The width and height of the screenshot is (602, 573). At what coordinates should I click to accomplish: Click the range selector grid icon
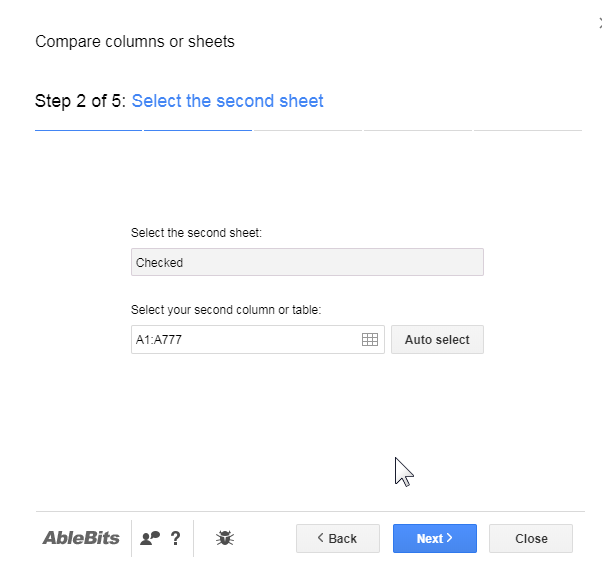click(x=370, y=340)
